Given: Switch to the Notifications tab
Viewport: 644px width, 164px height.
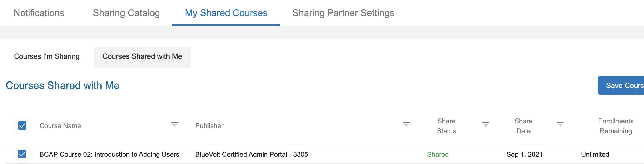Looking at the screenshot, I should (x=39, y=13).
